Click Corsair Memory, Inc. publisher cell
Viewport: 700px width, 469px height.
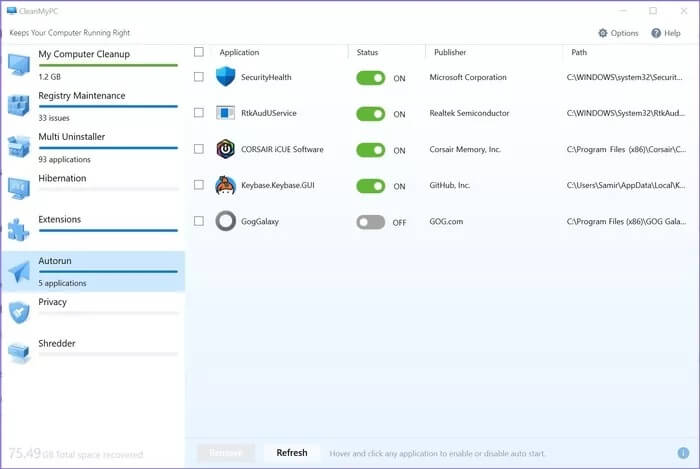tap(465, 149)
